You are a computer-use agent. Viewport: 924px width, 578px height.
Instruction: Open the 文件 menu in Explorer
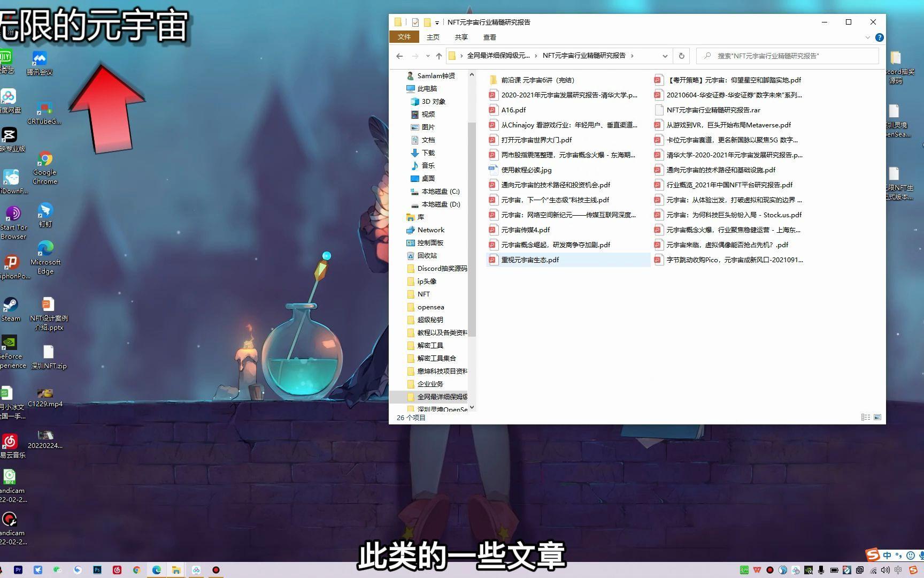(x=404, y=37)
